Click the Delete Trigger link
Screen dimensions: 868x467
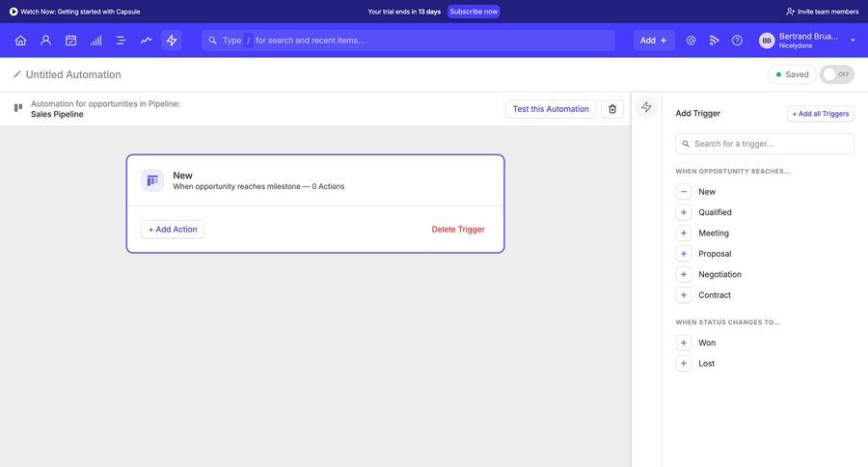458,230
